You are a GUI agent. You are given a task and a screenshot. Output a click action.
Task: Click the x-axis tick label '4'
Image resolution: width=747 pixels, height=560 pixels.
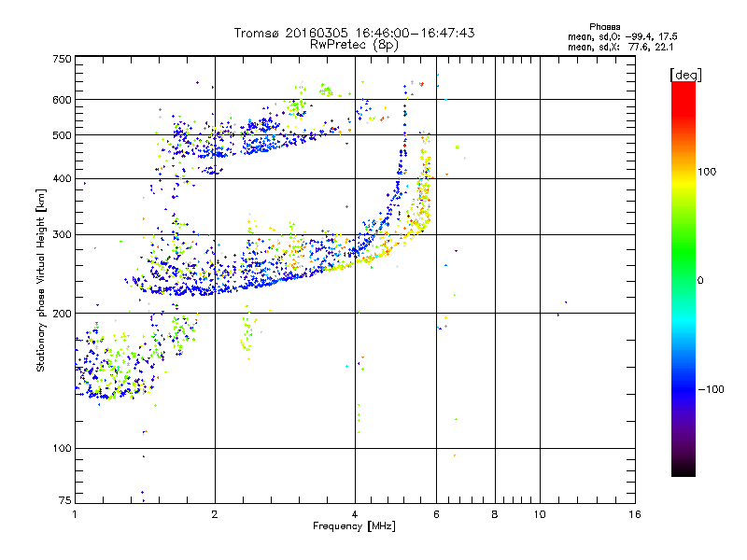click(355, 514)
